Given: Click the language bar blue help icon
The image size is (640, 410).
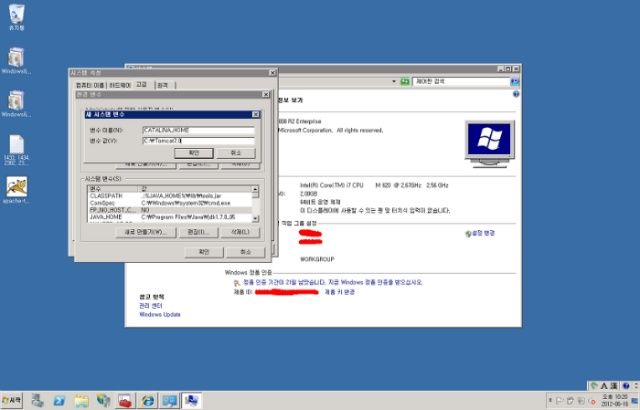Looking at the screenshot, I should (x=626, y=386).
